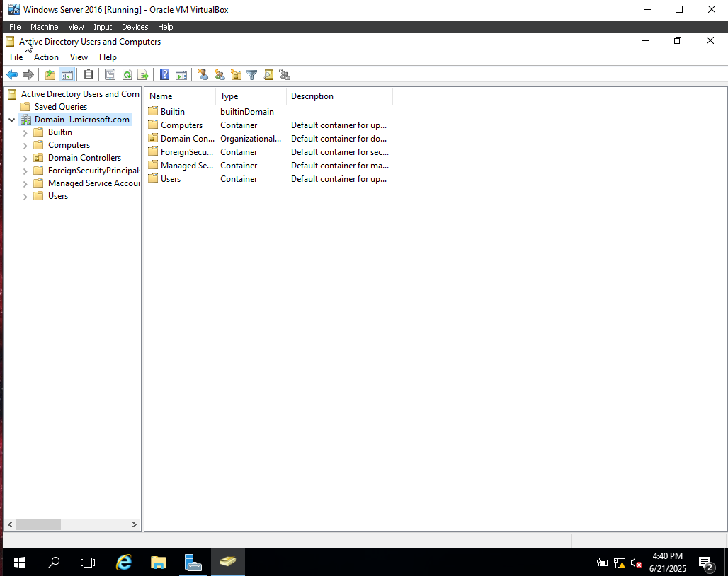Click the clipboard Paste toolbar icon

(x=89, y=75)
